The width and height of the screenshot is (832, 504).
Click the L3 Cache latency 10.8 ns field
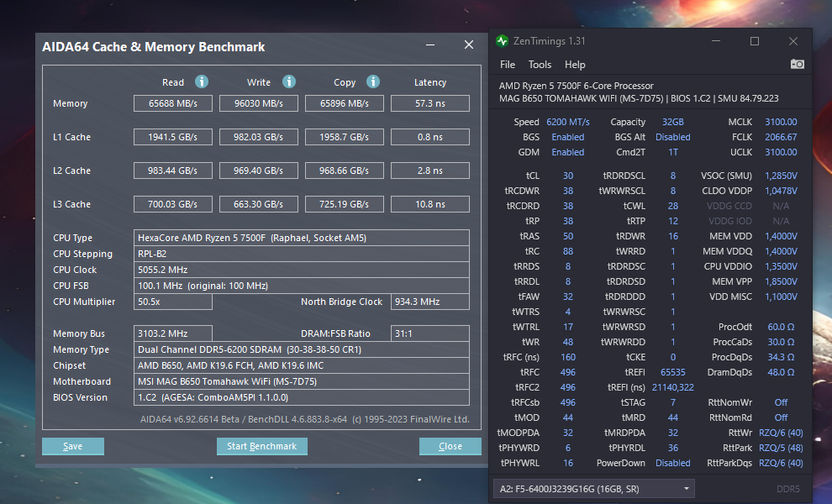point(429,204)
